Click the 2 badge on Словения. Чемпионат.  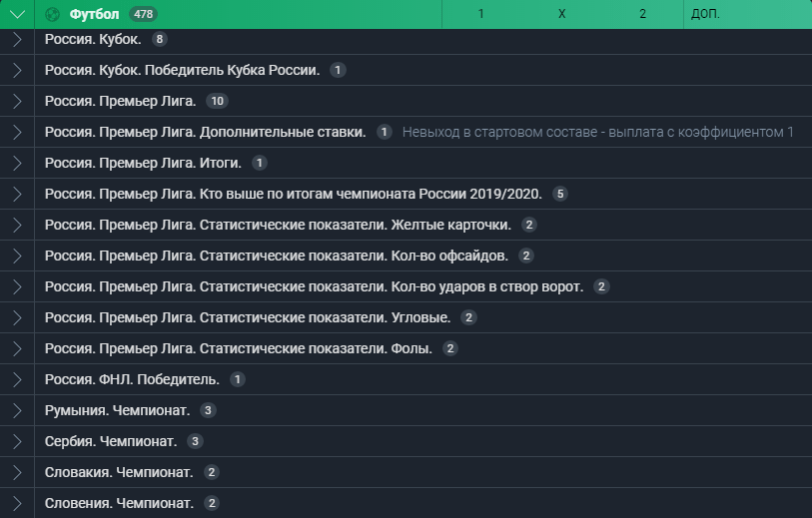pos(212,503)
